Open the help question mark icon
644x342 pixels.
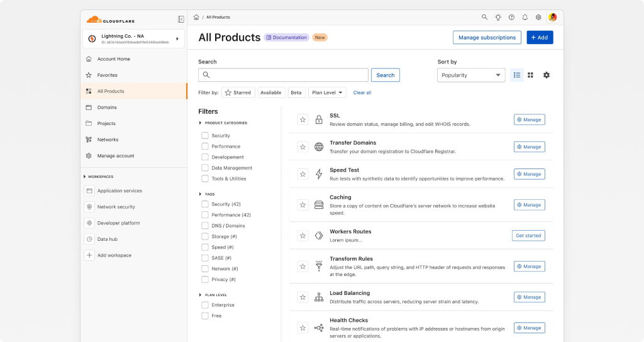[511, 17]
